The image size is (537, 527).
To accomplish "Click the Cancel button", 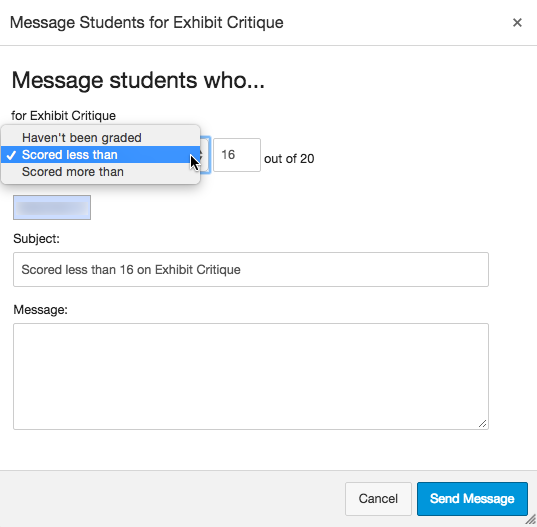I will click(378, 499).
